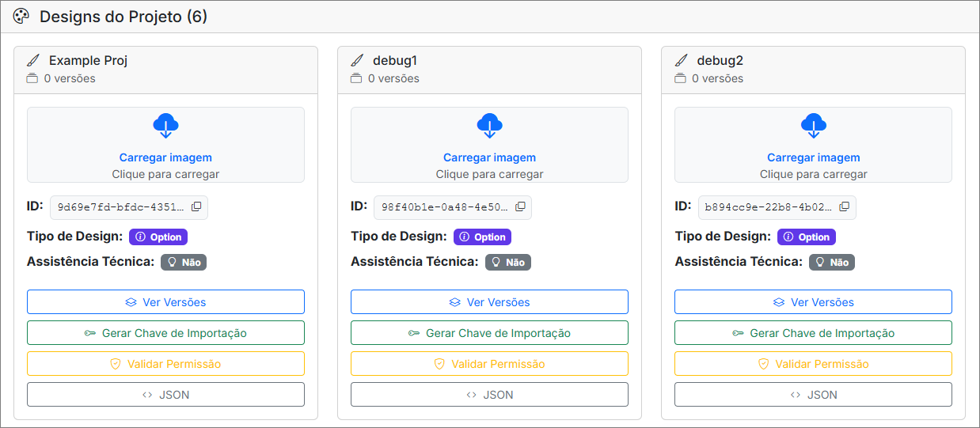Viewport: 980px width, 428px height.
Task: Copy the debug2 design ID
Action: (x=845, y=206)
